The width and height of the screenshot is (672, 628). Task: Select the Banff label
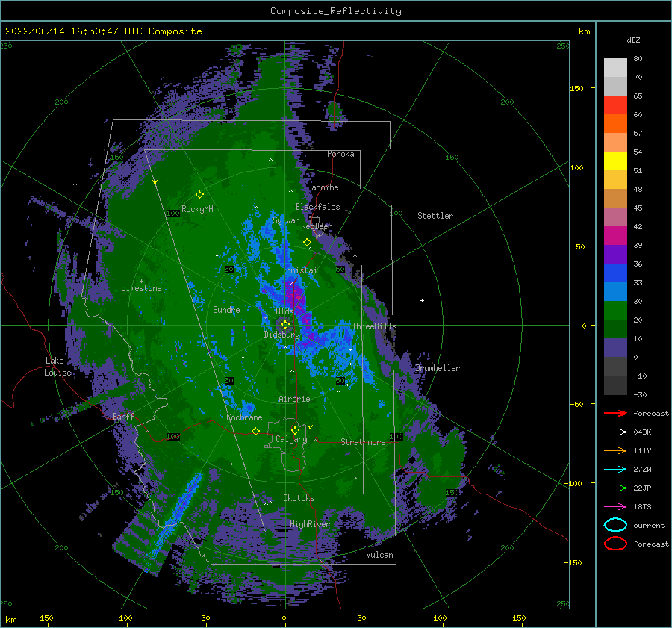tap(123, 416)
